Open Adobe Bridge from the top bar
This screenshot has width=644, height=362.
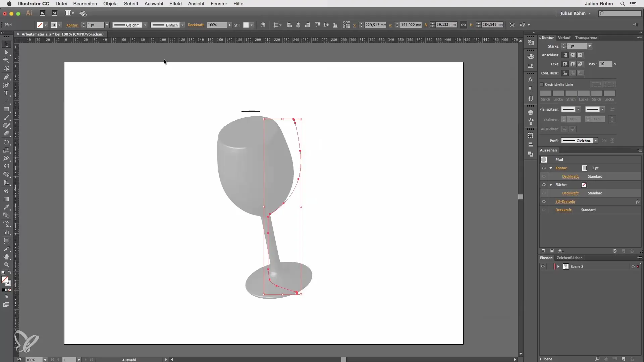(43, 13)
